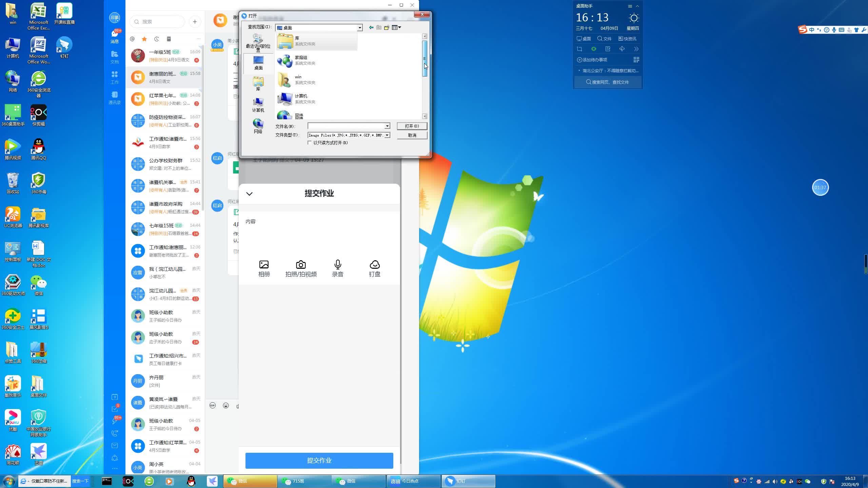Expand more tools with double chevron

tap(636, 49)
